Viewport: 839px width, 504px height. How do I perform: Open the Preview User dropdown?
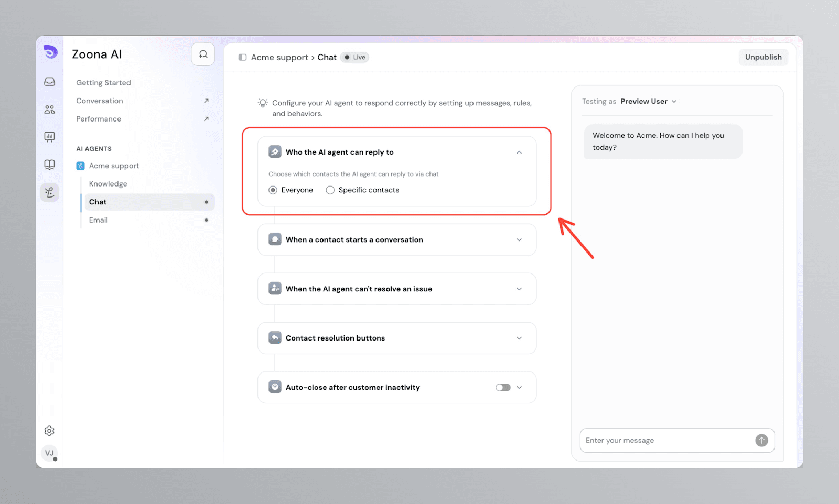pyautogui.click(x=649, y=101)
